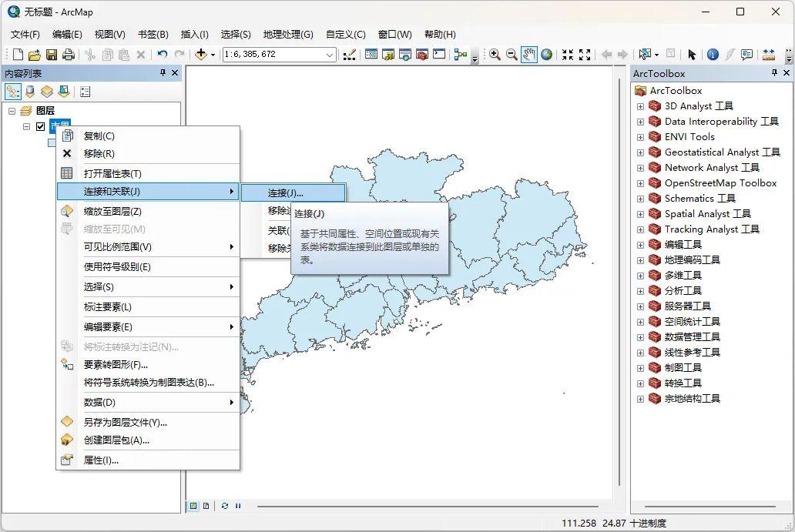Open the Select Features tool dropdown arrow

click(656, 55)
